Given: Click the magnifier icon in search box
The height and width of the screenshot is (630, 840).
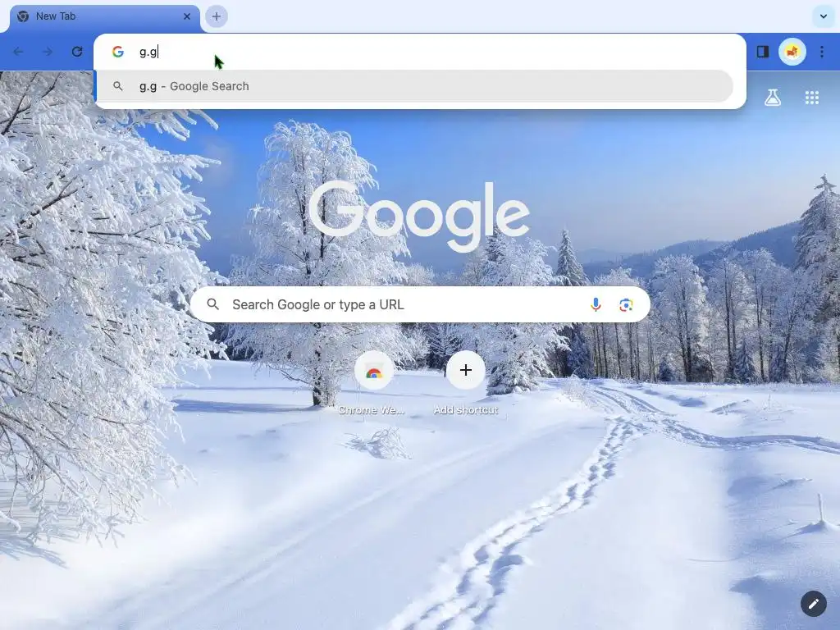Looking at the screenshot, I should coord(212,304).
